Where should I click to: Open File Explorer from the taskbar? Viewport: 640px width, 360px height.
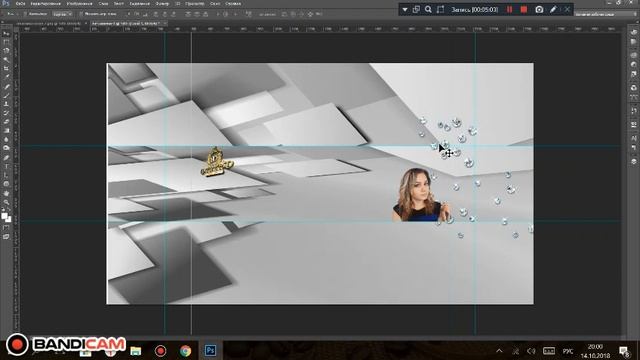tap(136, 351)
